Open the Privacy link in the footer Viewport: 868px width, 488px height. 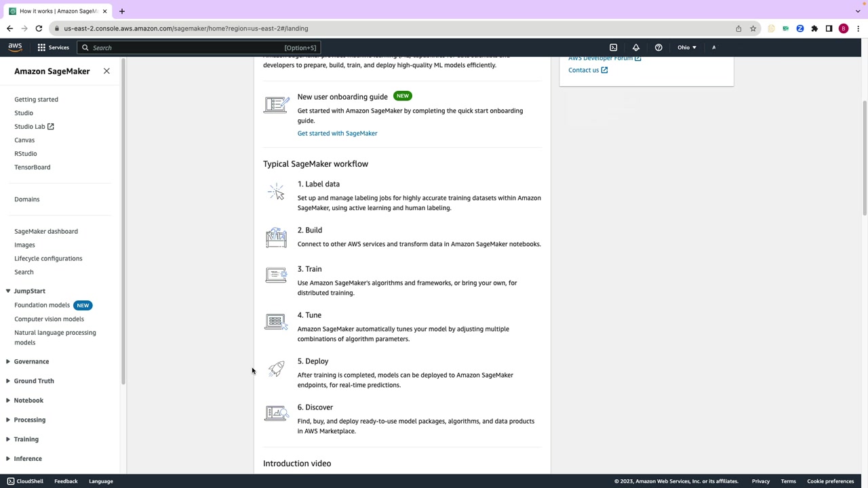pos(760,481)
